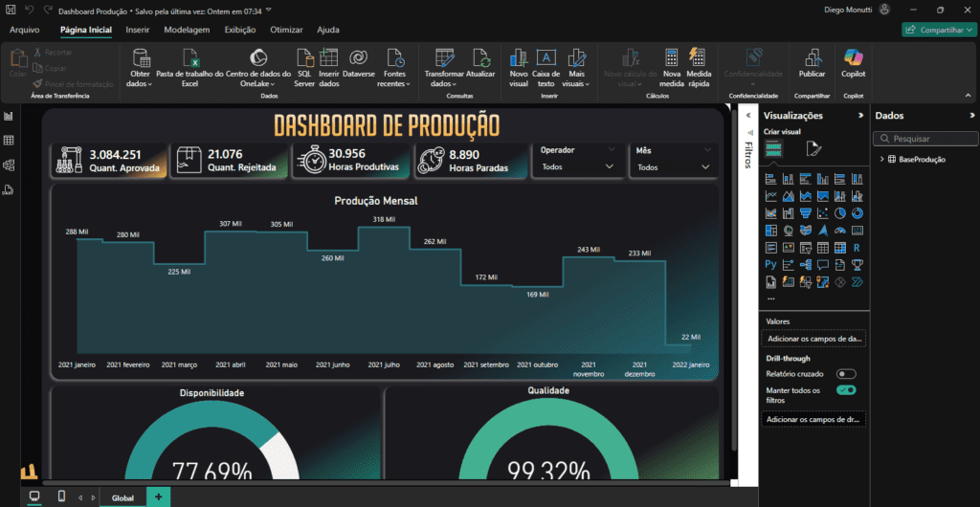The image size is (980, 507).
Task: Select the R script visual
Action: point(857,247)
